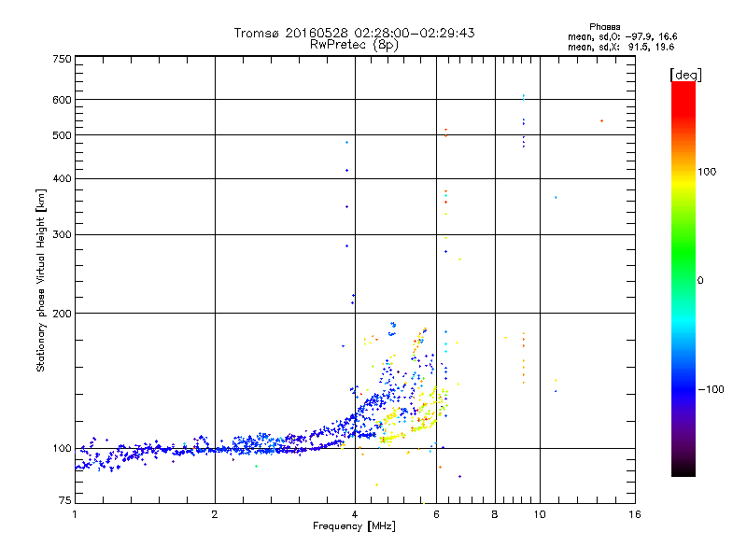
Task: Click the x-axis label '10'
Action: [x=540, y=514]
